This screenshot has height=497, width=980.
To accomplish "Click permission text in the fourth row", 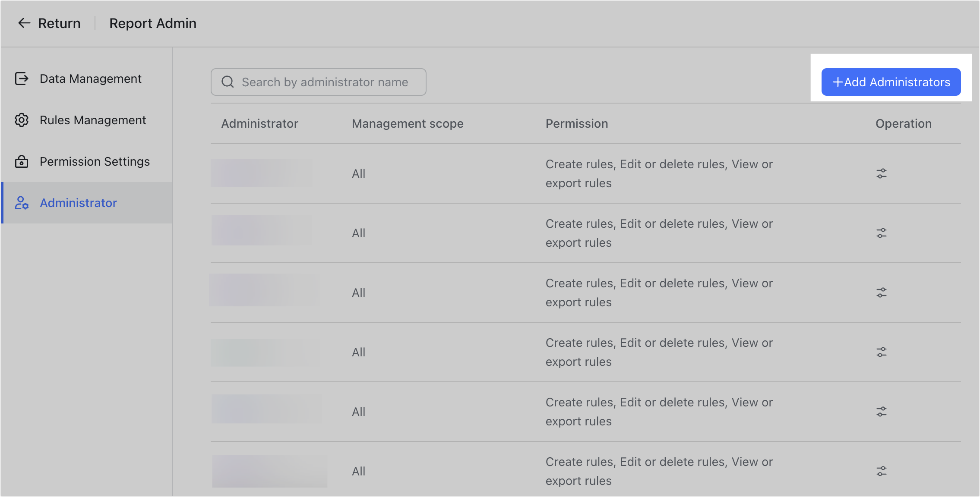I will 659,352.
